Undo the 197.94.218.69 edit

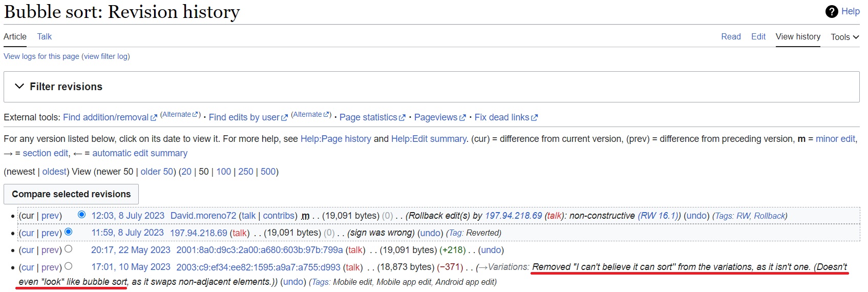[x=430, y=233]
